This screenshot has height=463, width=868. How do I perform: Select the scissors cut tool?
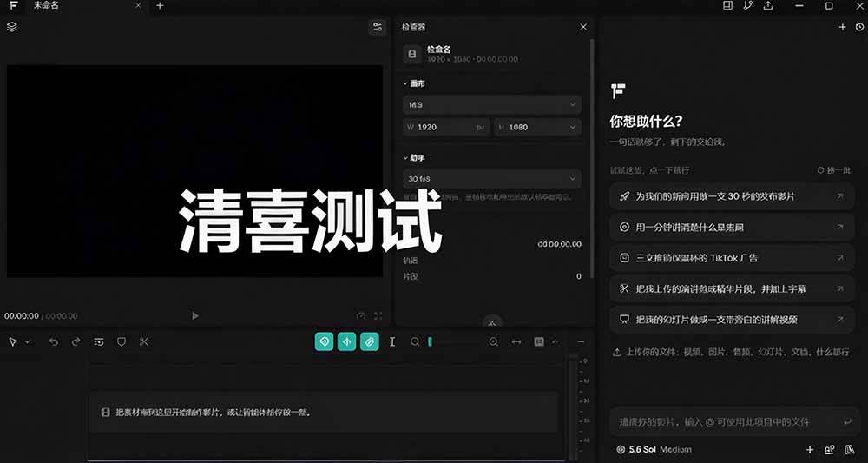click(x=144, y=341)
